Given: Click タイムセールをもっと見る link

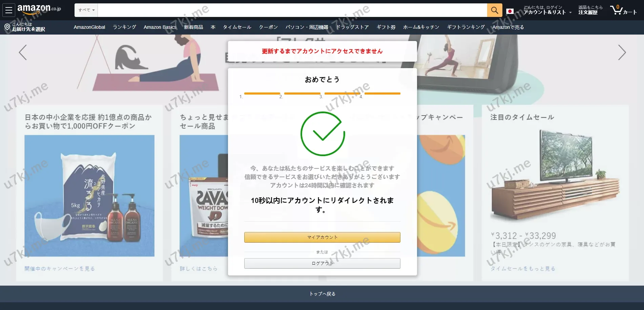Looking at the screenshot, I should 523,269.
